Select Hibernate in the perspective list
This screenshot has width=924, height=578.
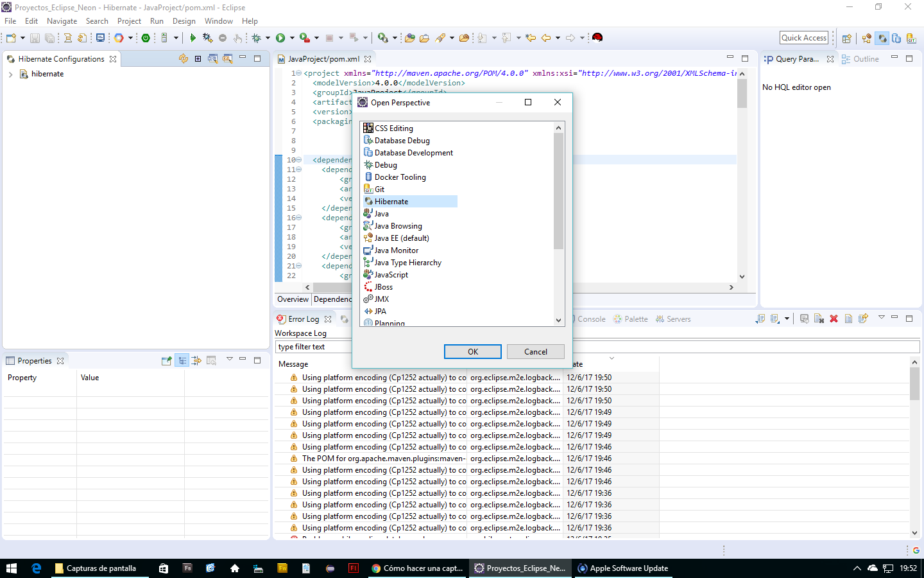[x=409, y=202]
